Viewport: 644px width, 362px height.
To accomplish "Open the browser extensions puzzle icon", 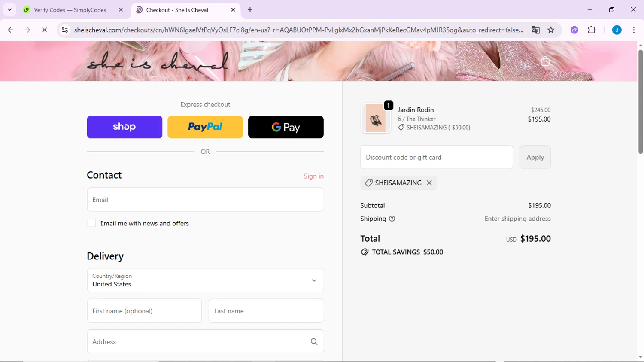I will pyautogui.click(x=592, y=30).
